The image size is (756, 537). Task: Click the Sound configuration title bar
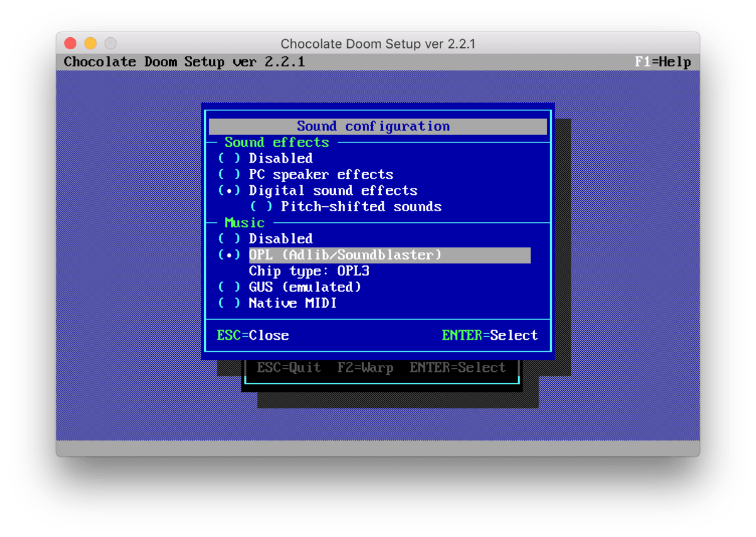tap(378, 126)
